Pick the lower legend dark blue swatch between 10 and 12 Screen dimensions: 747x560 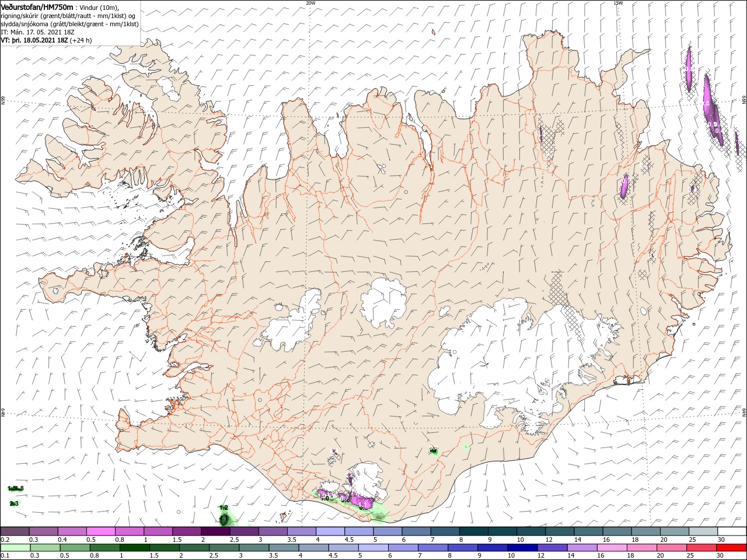pyautogui.click(x=522, y=548)
